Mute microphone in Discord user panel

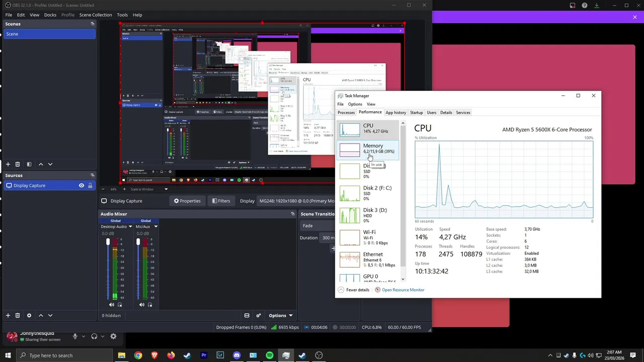(75, 336)
